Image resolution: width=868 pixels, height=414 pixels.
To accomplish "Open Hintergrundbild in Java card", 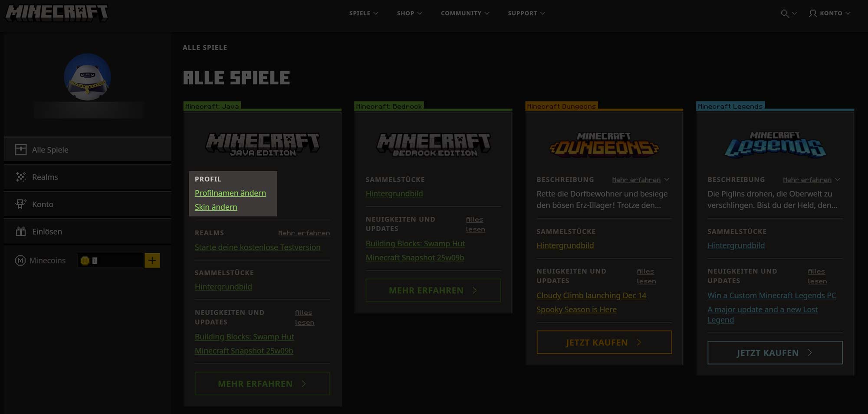I will (223, 287).
